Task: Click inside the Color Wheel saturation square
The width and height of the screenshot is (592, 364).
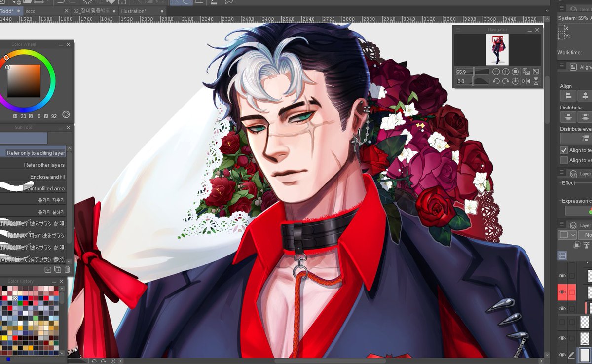Action: [x=24, y=81]
